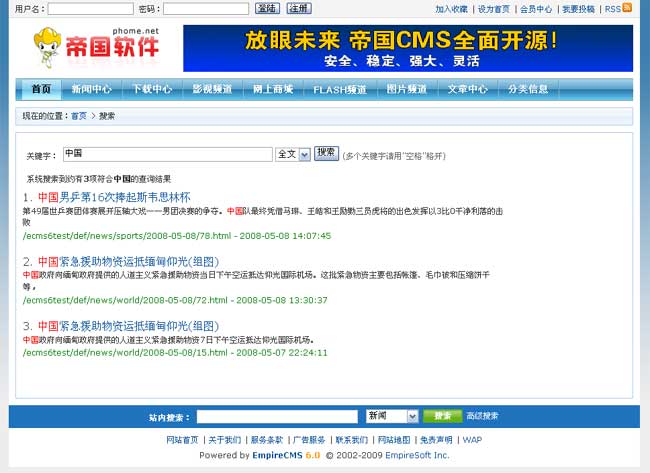Click the 搜索 button beside keyword field

tap(326, 153)
